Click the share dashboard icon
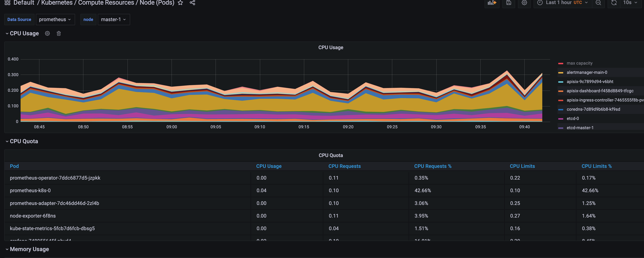This screenshot has height=258, width=644. 192,3
